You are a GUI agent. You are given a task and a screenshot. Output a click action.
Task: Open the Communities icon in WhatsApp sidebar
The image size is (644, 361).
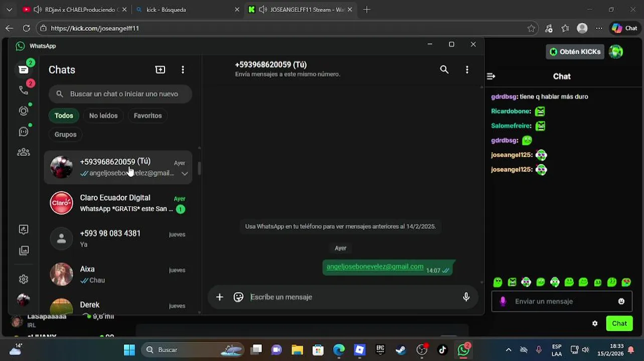click(x=24, y=152)
